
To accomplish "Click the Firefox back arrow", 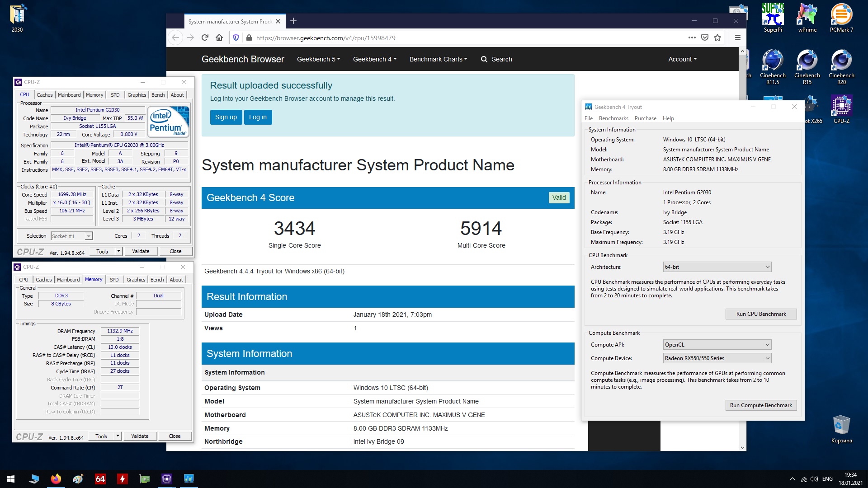I will pos(176,38).
